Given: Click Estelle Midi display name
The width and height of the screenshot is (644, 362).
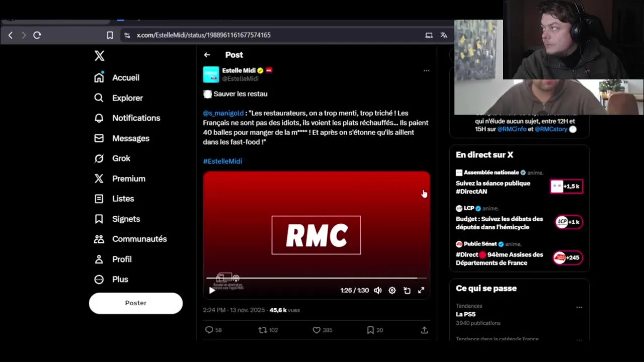Looking at the screenshot, I should click(x=239, y=70).
